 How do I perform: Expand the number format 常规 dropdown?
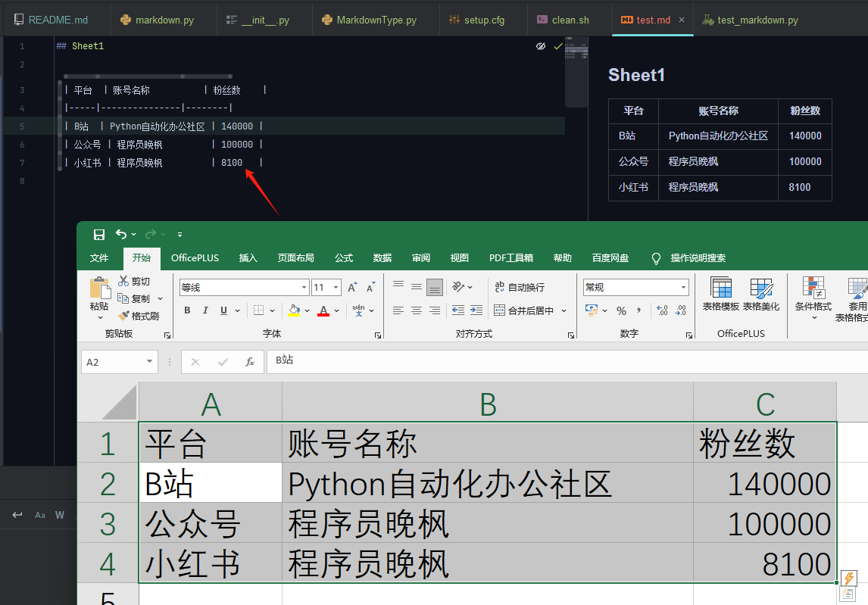click(x=684, y=287)
